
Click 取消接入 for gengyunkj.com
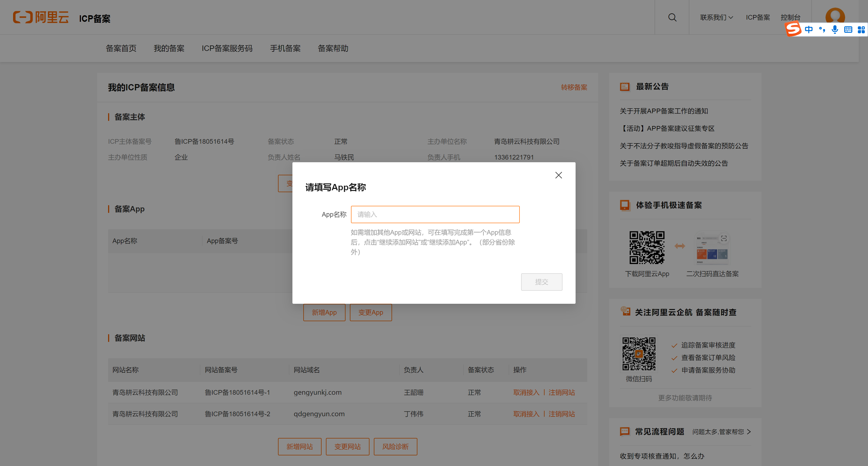pos(526,392)
